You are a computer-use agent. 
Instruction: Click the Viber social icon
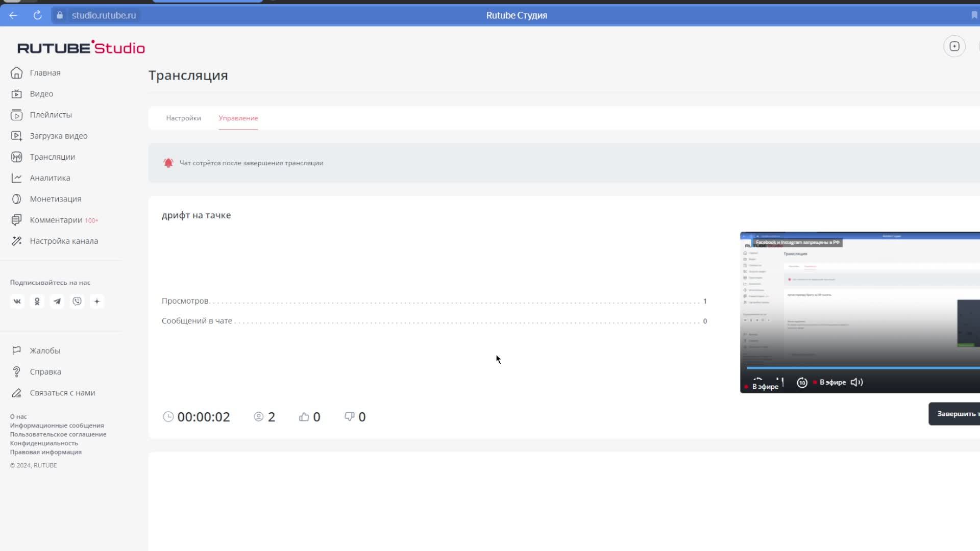tap(77, 302)
